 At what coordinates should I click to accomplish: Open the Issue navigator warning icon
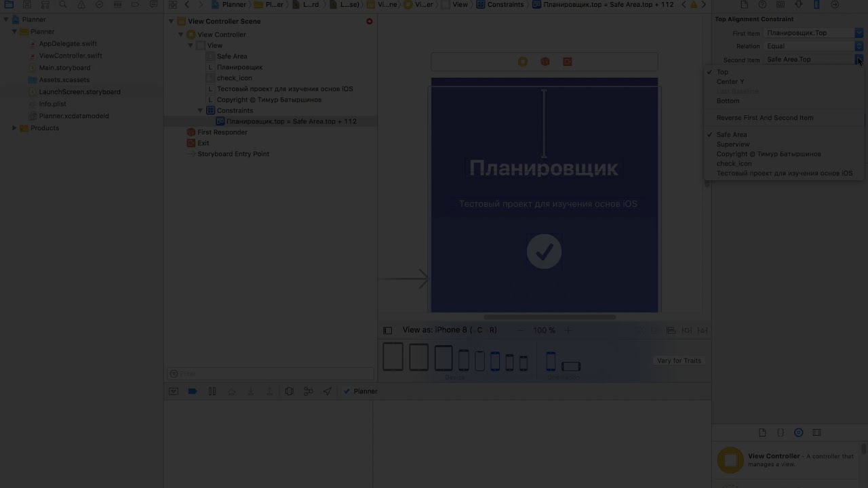81,5
